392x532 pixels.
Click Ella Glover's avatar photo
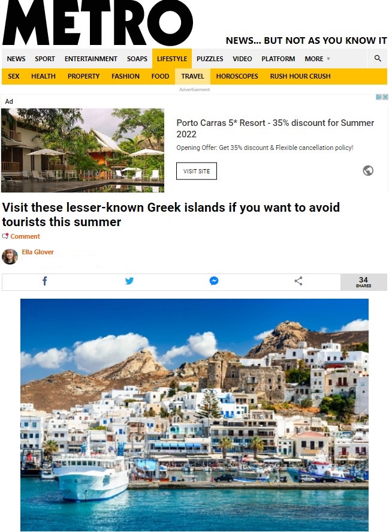point(10,257)
